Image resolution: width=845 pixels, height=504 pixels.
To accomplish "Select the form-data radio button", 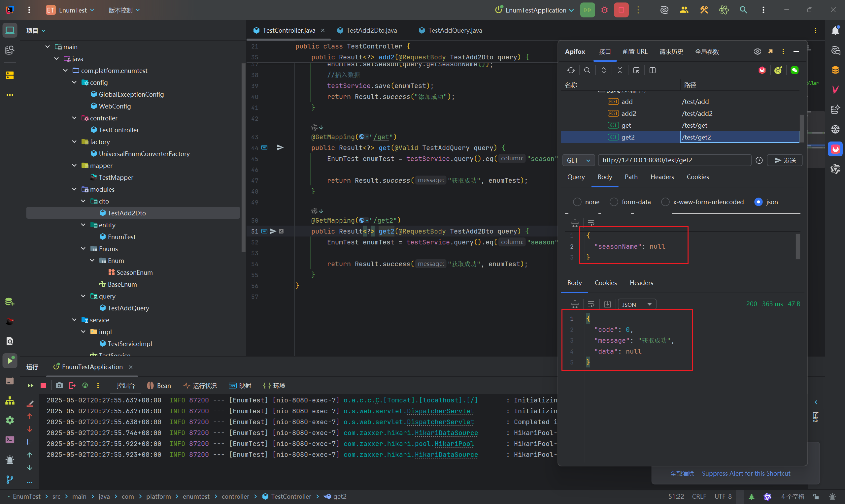I will click(x=614, y=202).
